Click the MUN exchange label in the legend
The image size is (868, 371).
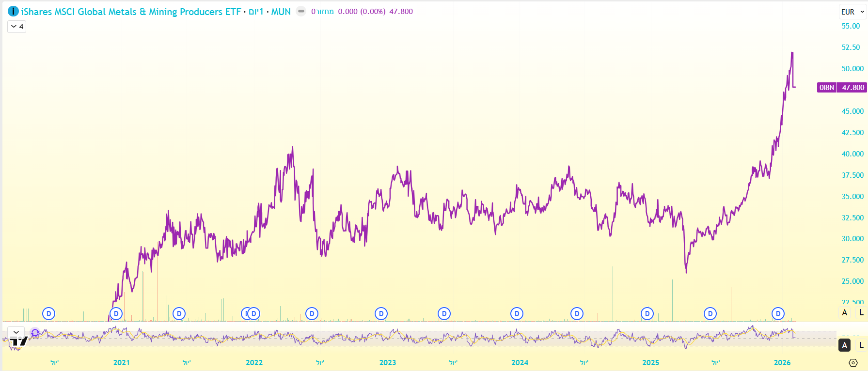point(281,12)
